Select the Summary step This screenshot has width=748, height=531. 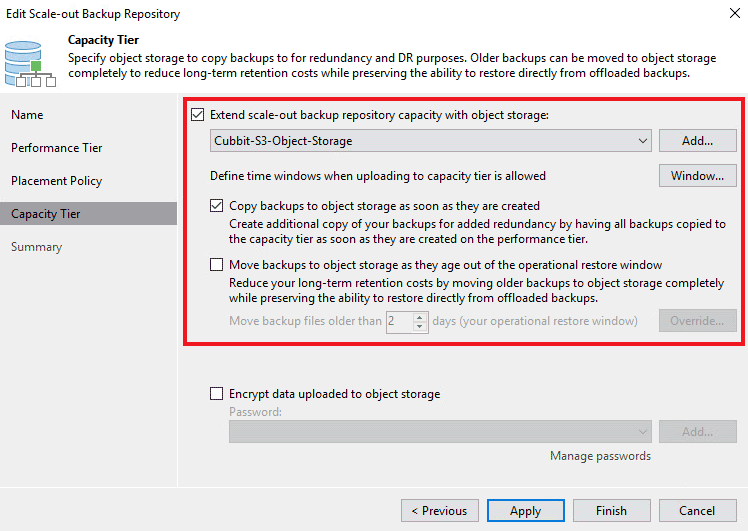pos(36,247)
